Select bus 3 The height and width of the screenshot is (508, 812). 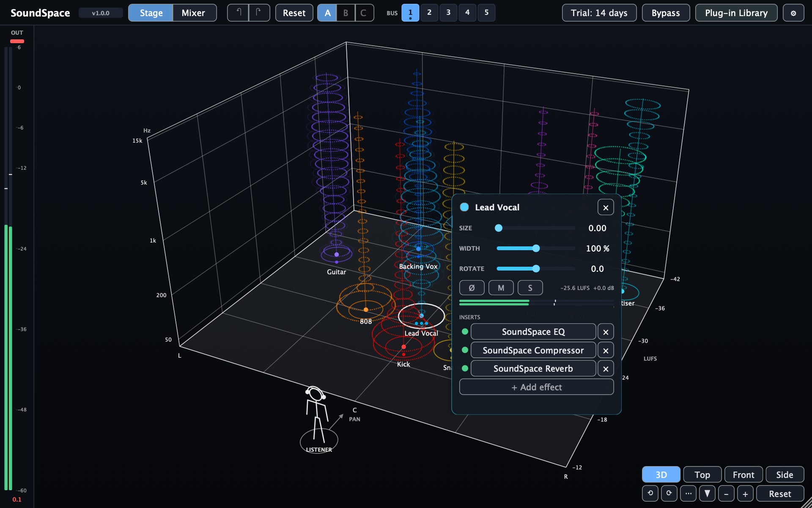click(x=448, y=13)
